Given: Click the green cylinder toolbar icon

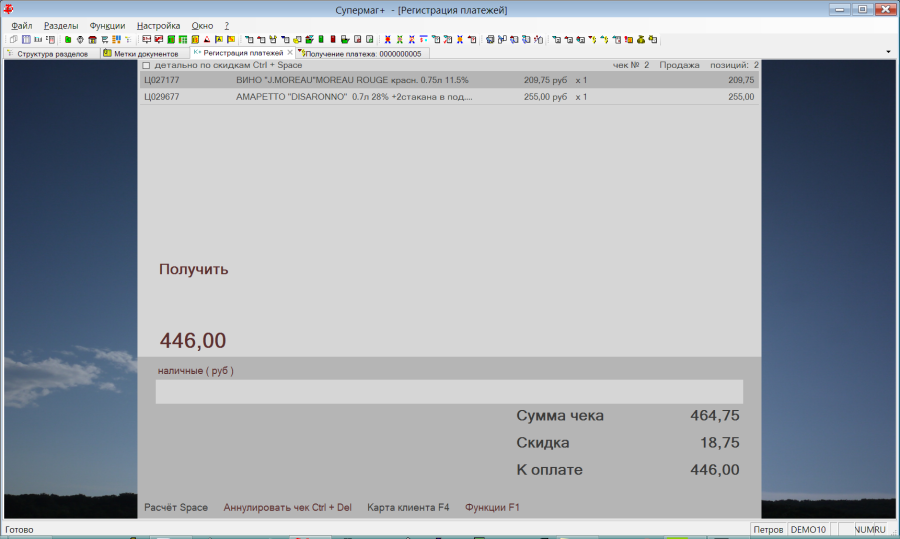Looking at the screenshot, I should tap(321, 39).
